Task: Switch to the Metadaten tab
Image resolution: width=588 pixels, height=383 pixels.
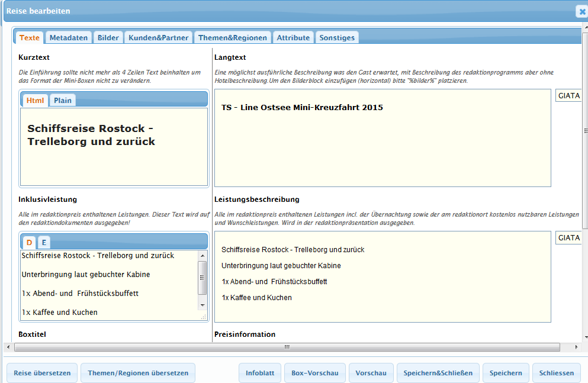Action: (x=69, y=37)
